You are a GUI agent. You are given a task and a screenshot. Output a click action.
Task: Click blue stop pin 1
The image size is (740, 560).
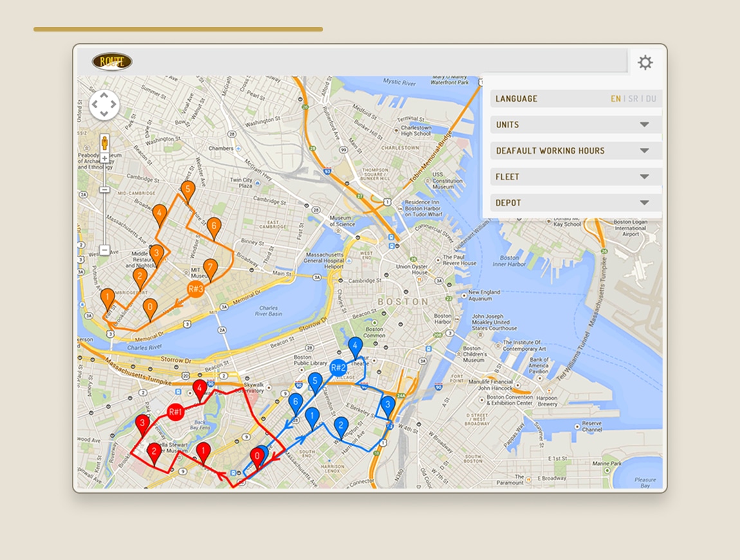312,418
